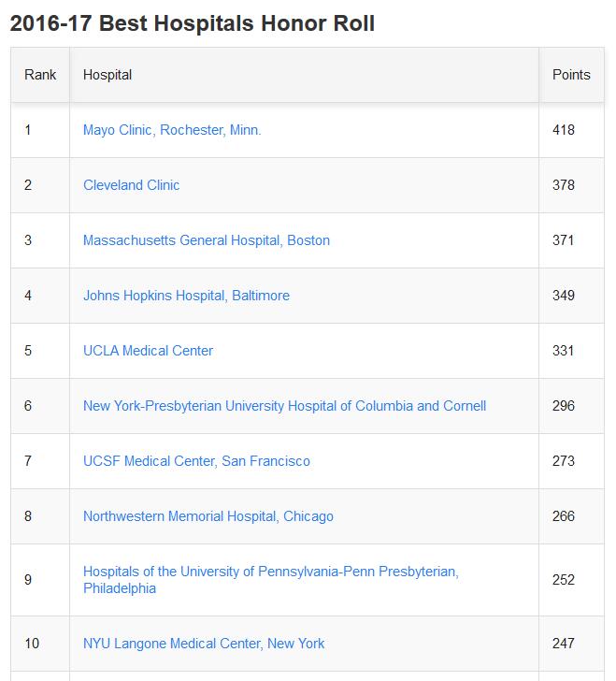
Task: Select the 418 points cell for Mayo Clinic
Action: coord(564,130)
